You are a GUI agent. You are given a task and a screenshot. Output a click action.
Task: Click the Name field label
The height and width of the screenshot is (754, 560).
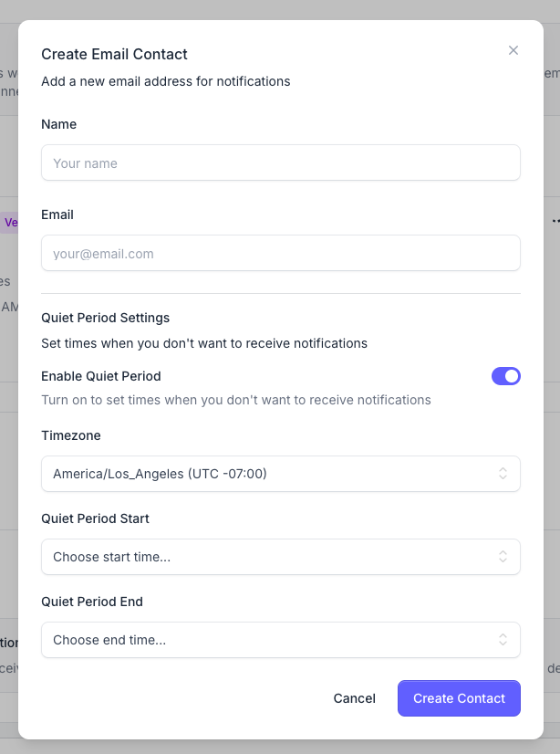[59, 124]
